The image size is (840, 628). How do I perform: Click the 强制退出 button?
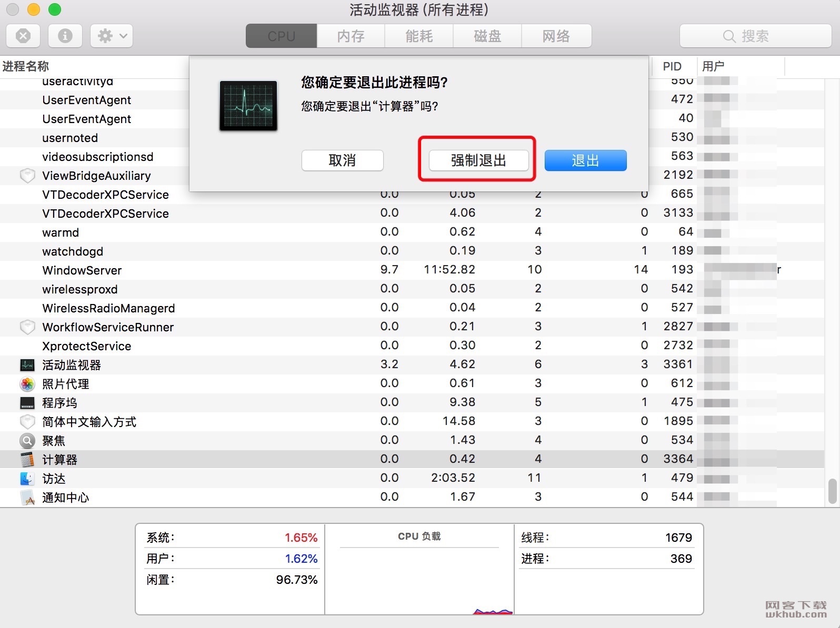coord(478,160)
